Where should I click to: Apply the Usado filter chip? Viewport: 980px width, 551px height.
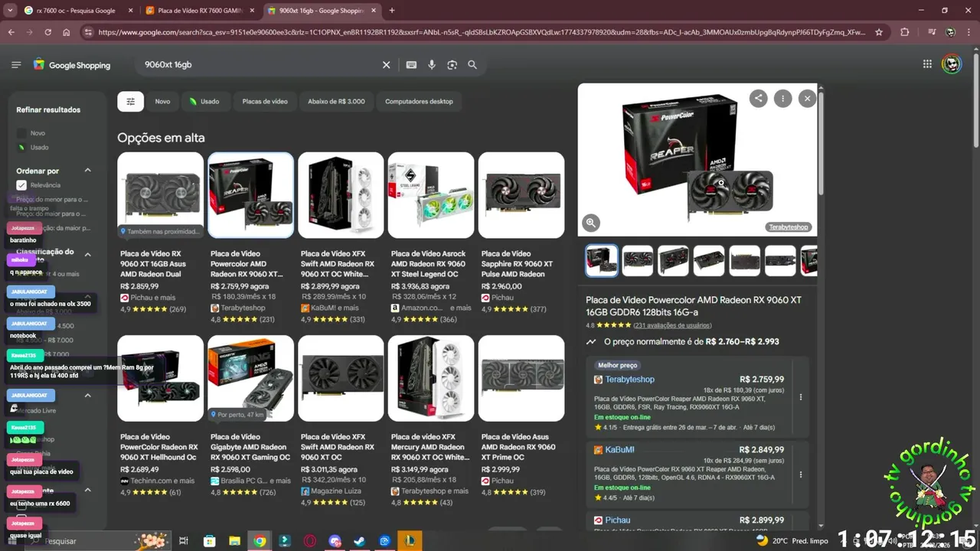coord(204,101)
